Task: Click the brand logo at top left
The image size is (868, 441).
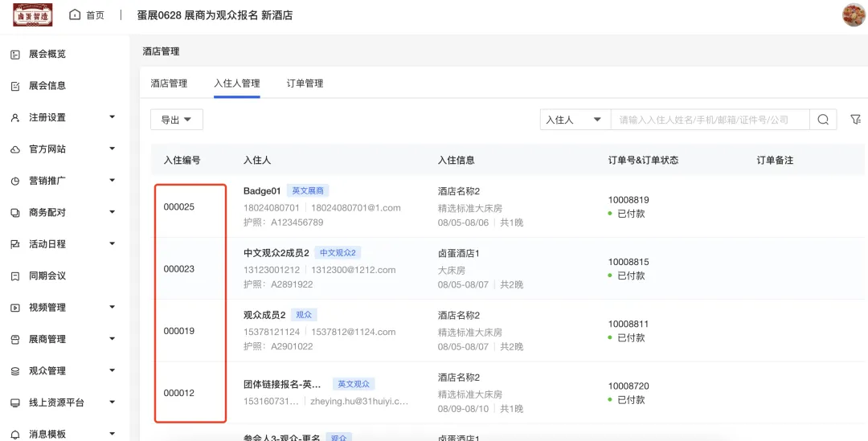Action: (33, 15)
